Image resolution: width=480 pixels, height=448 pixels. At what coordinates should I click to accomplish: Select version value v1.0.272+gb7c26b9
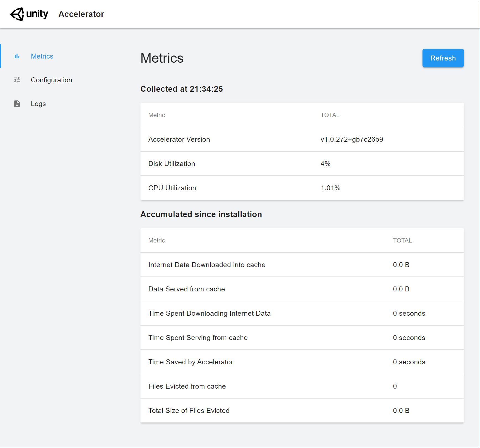coord(352,139)
